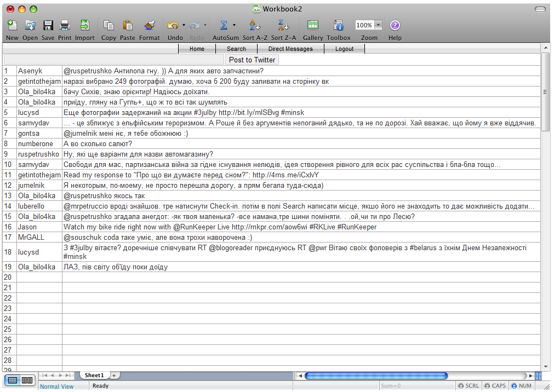The width and height of the screenshot is (554, 392).
Task: Open Help via the question mark icon
Action: point(395,25)
